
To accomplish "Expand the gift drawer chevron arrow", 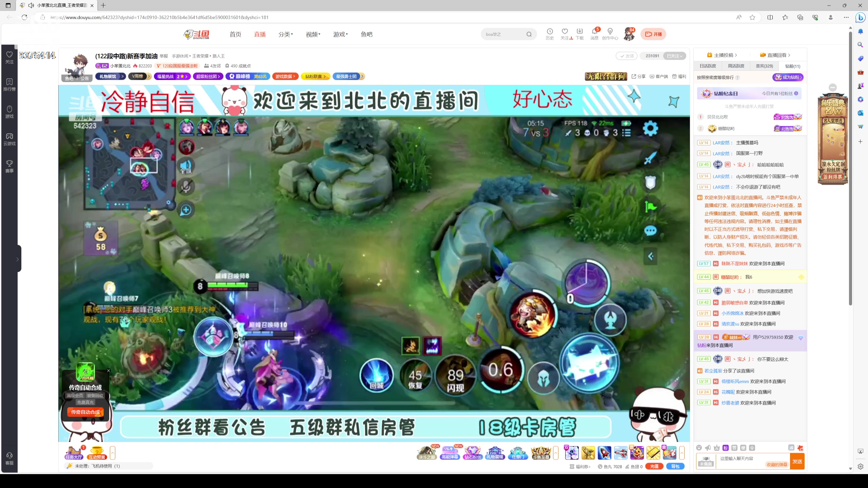I will pos(683,453).
